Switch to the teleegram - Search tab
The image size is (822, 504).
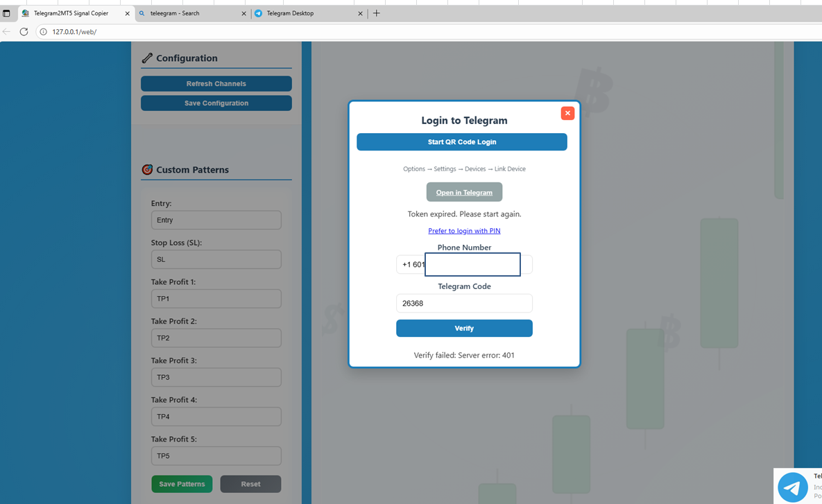coord(175,13)
